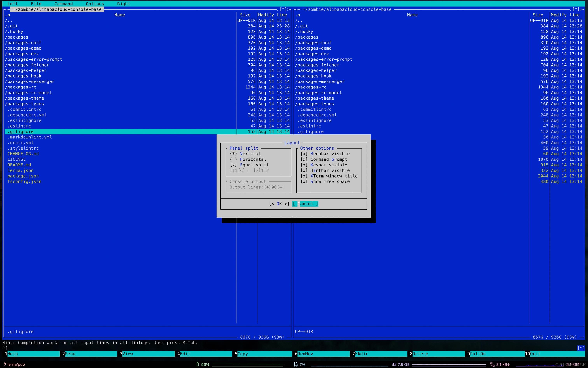Click the git branch icon lerna/pub
The height and width of the screenshot is (368, 588).
click(5, 364)
